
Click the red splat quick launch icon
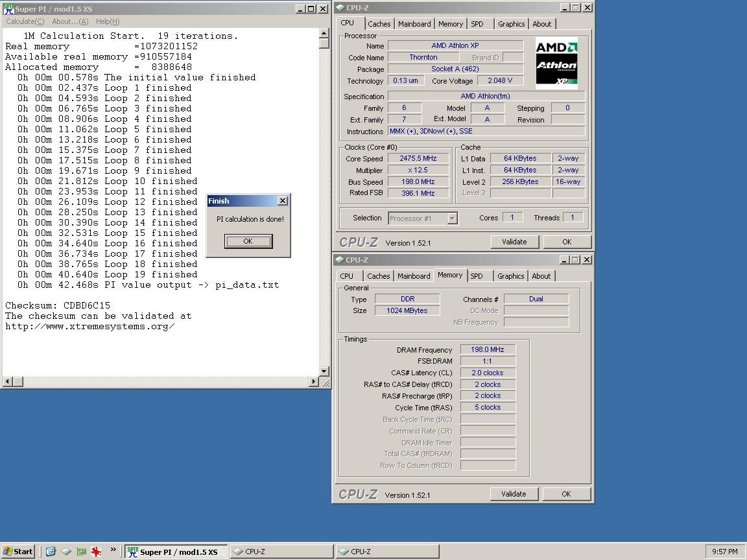[x=96, y=552]
